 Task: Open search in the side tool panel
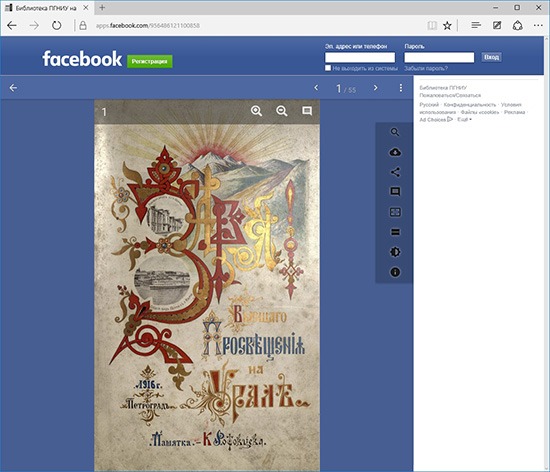[x=395, y=132]
